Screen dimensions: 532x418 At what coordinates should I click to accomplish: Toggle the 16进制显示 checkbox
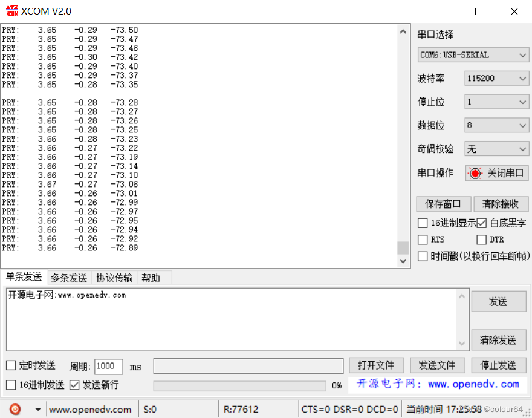click(423, 223)
